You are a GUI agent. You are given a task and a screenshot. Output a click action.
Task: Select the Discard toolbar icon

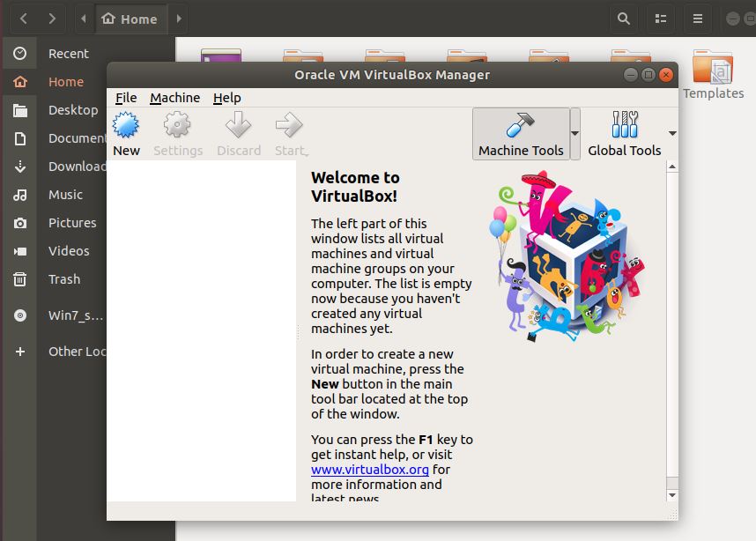coord(238,132)
